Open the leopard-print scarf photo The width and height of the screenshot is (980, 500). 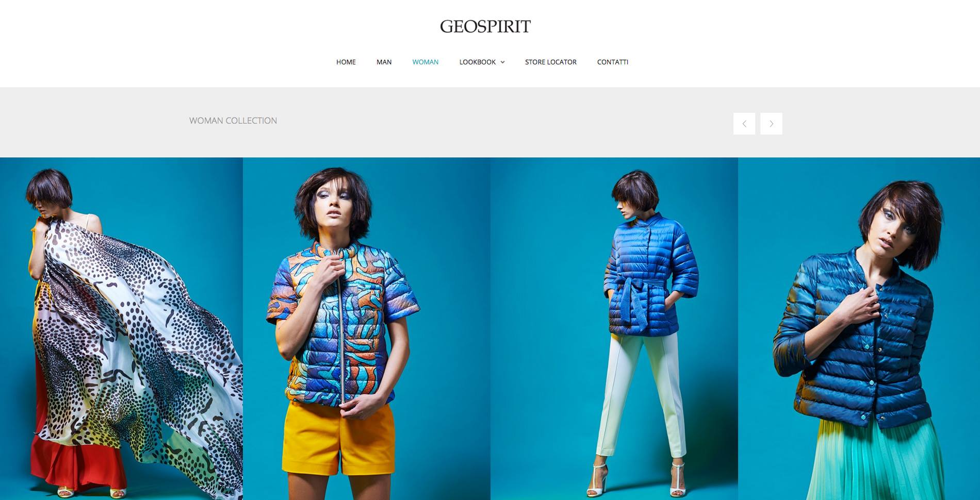(121, 328)
